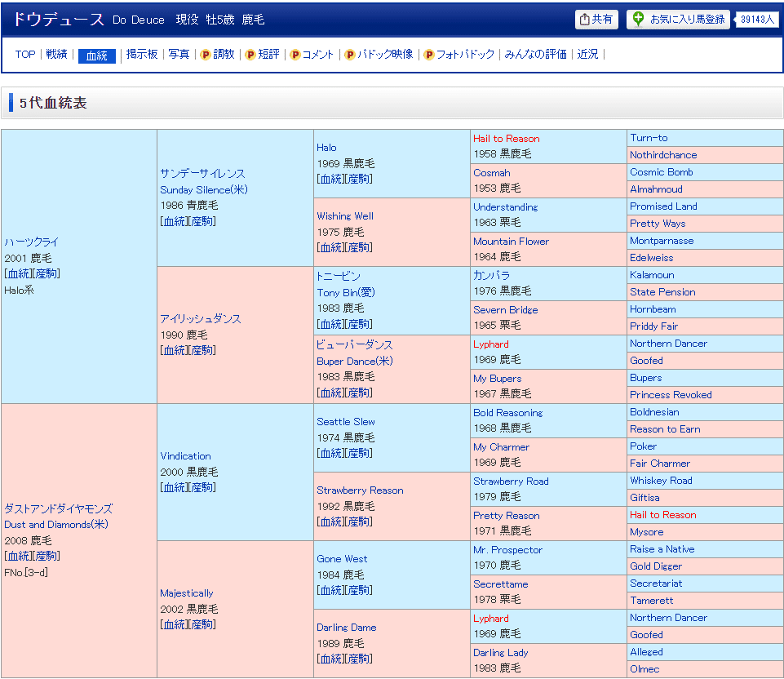Open Turn-to horse link
Viewport: 784px width, 679px height.
pyautogui.click(x=649, y=137)
